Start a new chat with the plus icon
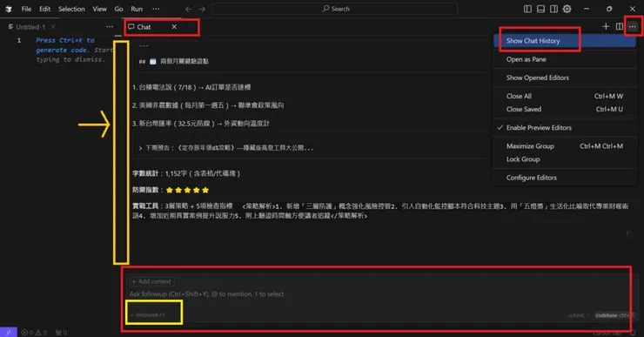Screen dimensions: 644x337 click(x=606, y=27)
